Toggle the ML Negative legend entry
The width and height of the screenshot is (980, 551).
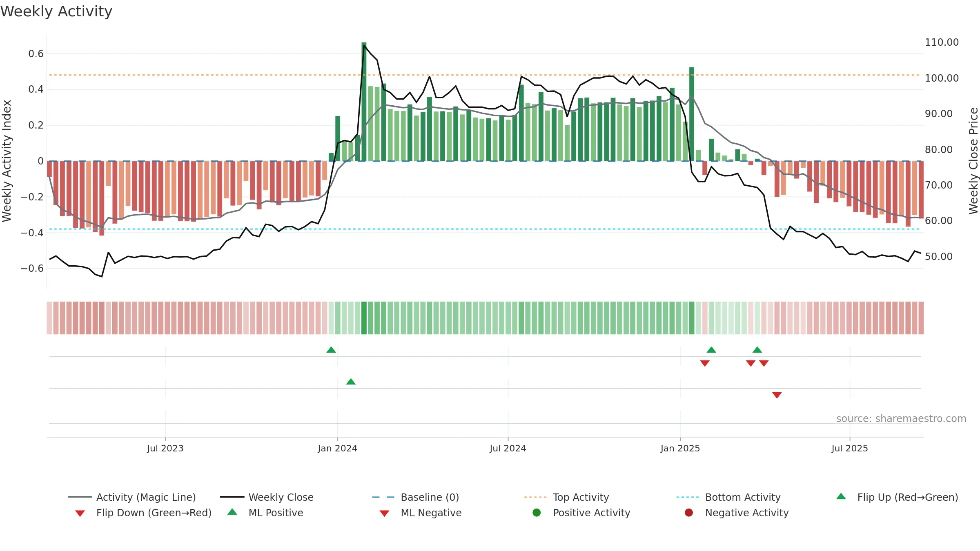421,513
